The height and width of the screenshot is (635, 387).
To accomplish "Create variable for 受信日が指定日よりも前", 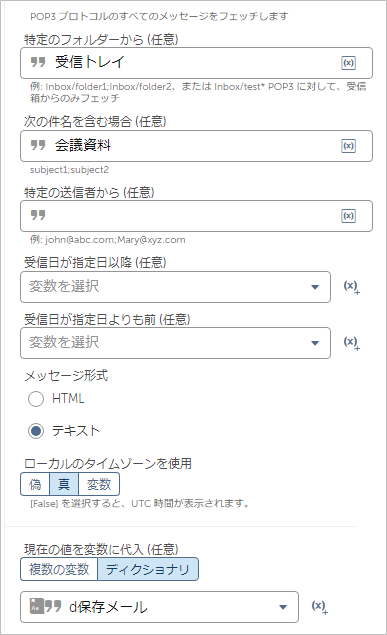I will (x=351, y=343).
